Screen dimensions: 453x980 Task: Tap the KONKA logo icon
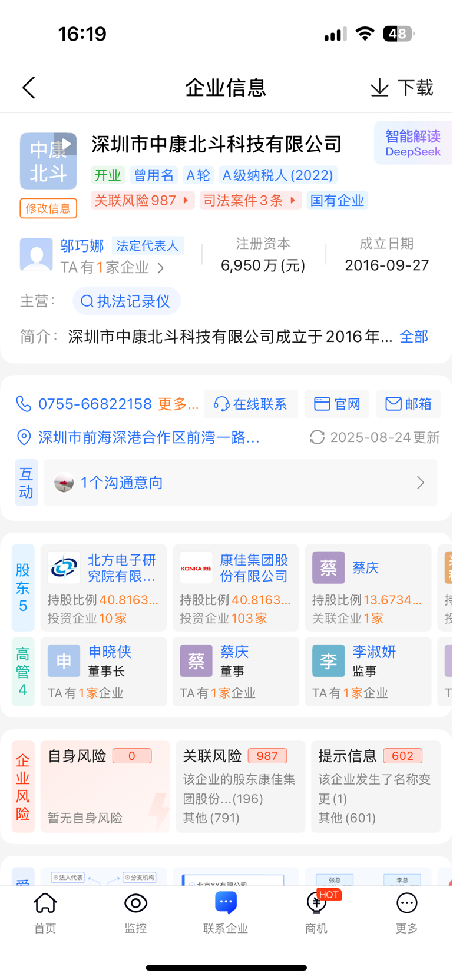click(196, 568)
